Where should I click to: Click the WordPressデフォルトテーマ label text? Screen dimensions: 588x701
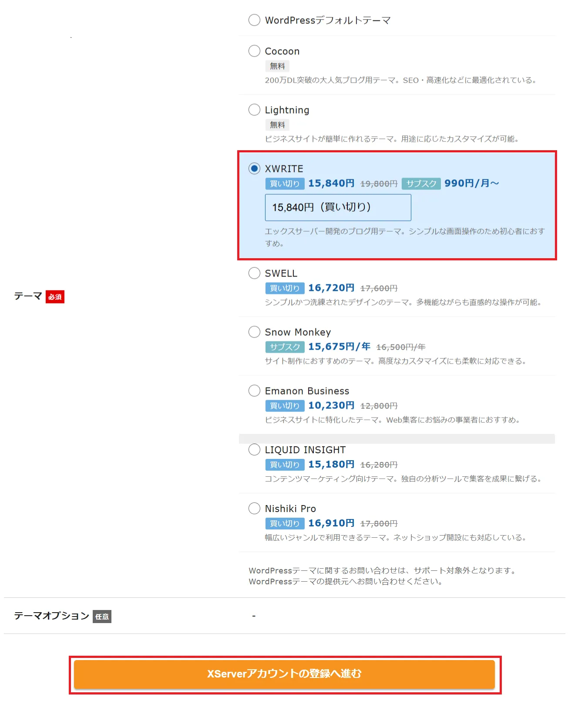click(328, 20)
